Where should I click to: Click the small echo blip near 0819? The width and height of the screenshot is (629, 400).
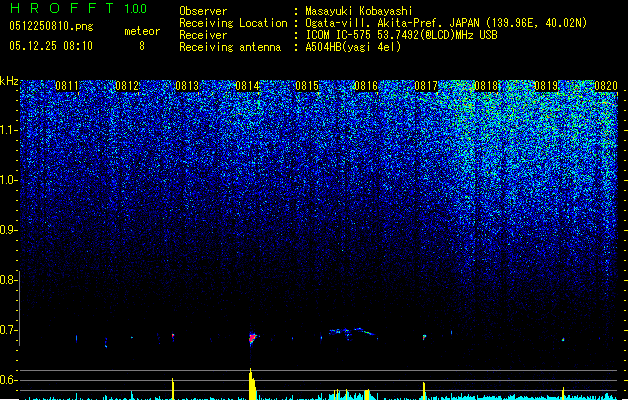click(563, 339)
